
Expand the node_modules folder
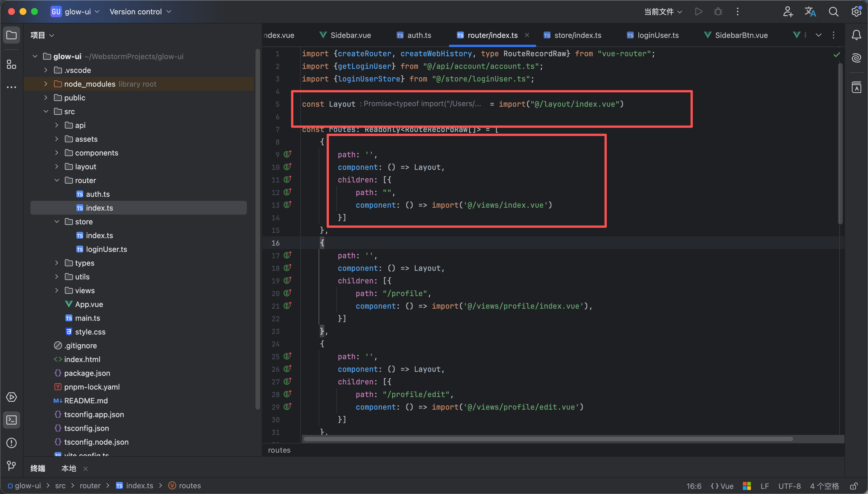[x=46, y=84]
